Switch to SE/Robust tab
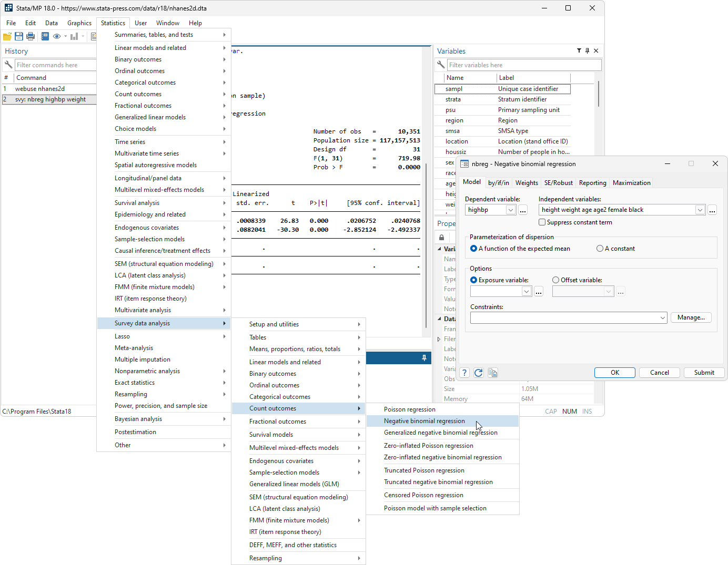Viewport: 728px width, 565px height. (x=559, y=183)
